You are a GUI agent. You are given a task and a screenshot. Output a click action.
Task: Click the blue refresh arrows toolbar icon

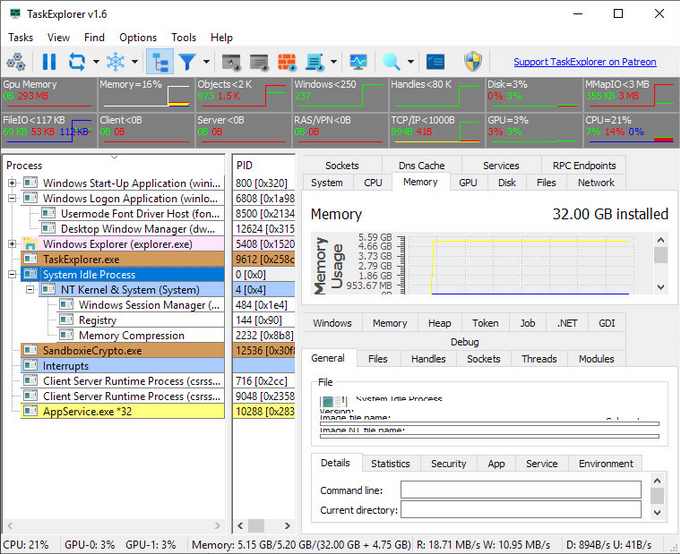pos(77,62)
